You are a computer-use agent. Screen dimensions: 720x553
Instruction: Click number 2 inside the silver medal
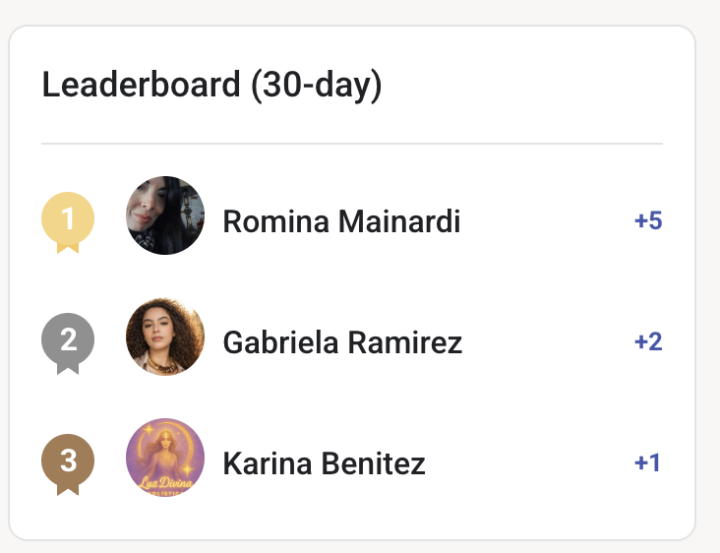(x=68, y=339)
